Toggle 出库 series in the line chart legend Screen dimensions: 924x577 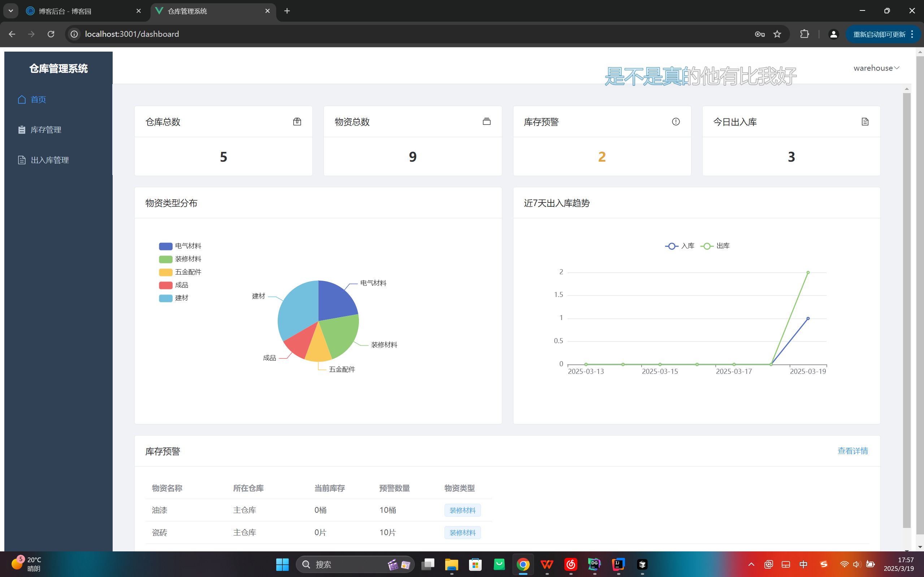[715, 246]
